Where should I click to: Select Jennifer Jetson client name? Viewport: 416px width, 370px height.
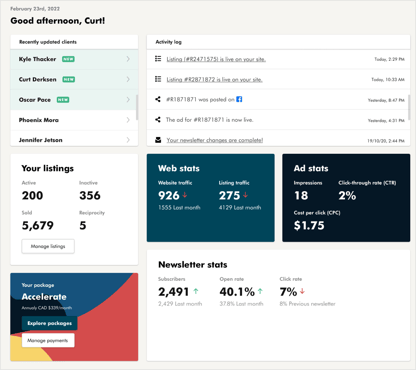pyautogui.click(x=40, y=140)
